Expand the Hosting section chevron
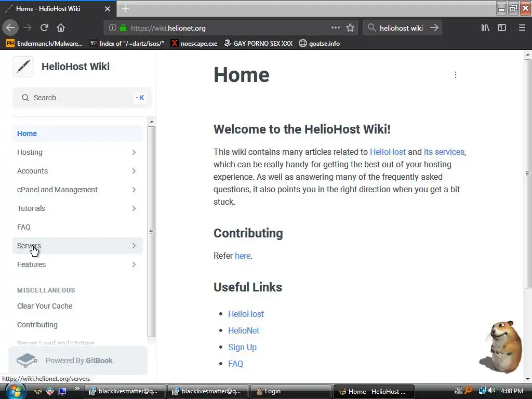 pos(134,152)
